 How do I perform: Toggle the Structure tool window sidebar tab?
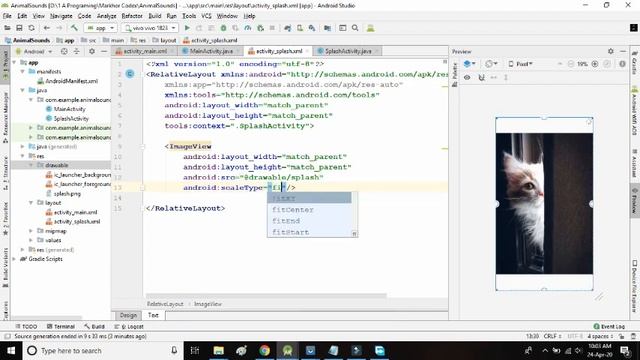coord(5,173)
